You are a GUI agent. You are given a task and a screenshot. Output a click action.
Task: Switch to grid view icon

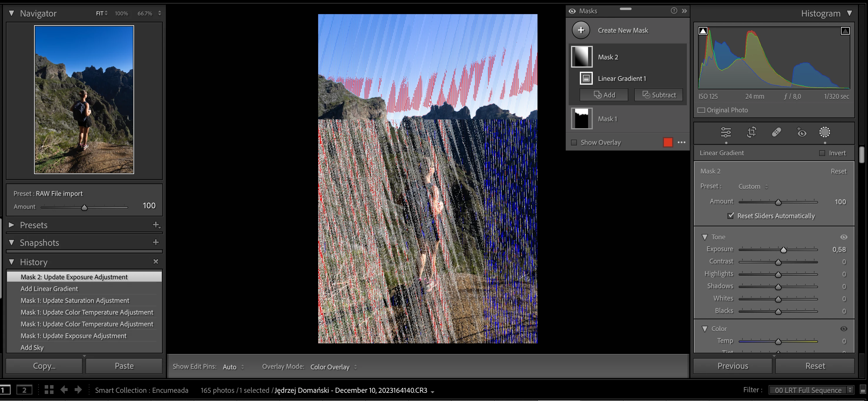(x=49, y=390)
